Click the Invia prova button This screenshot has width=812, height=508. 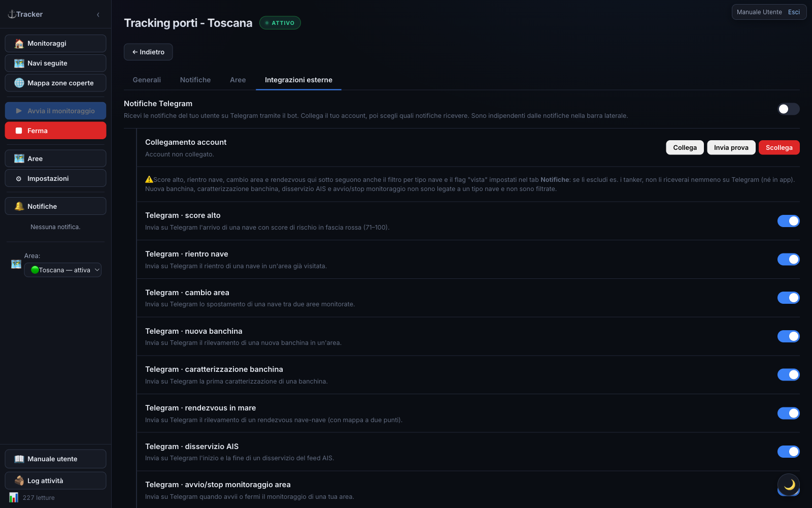point(731,147)
